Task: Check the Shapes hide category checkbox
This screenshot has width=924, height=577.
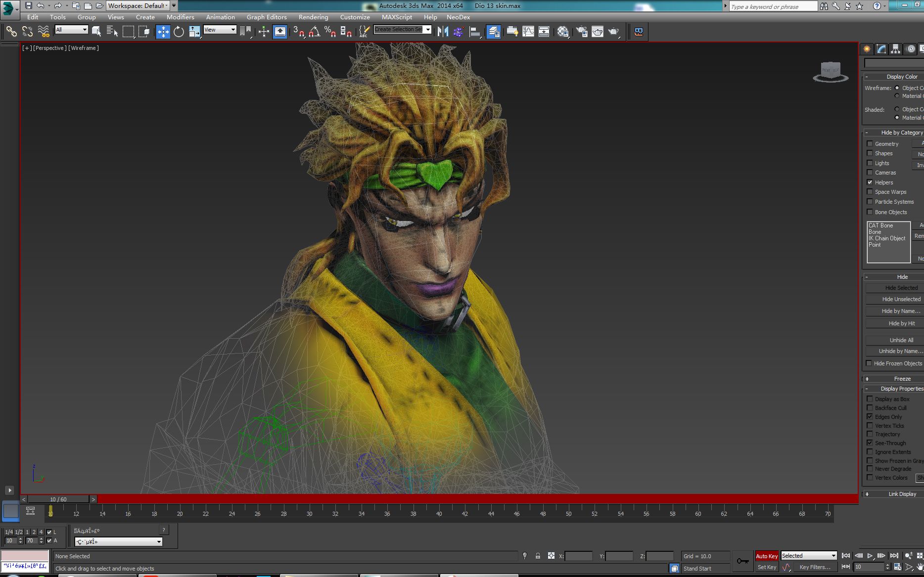Action: coord(870,153)
